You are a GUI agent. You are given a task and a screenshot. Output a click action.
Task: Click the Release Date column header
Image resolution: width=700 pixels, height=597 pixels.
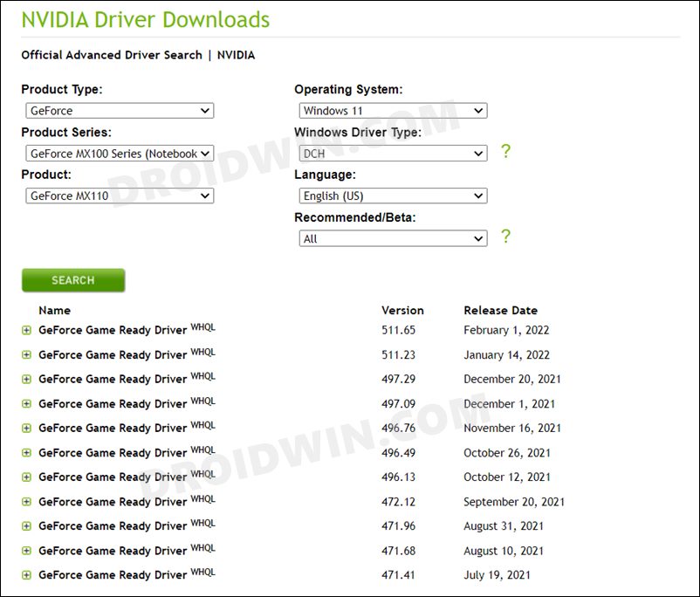pos(500,311)
